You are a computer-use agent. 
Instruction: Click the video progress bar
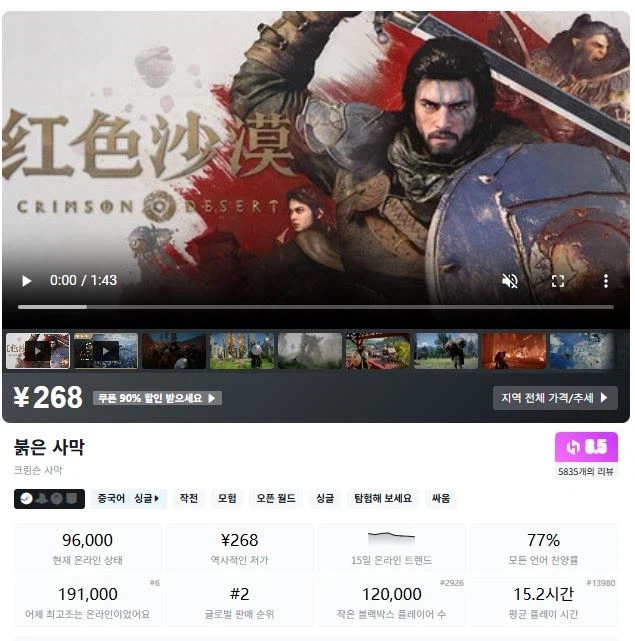point(315,307)
